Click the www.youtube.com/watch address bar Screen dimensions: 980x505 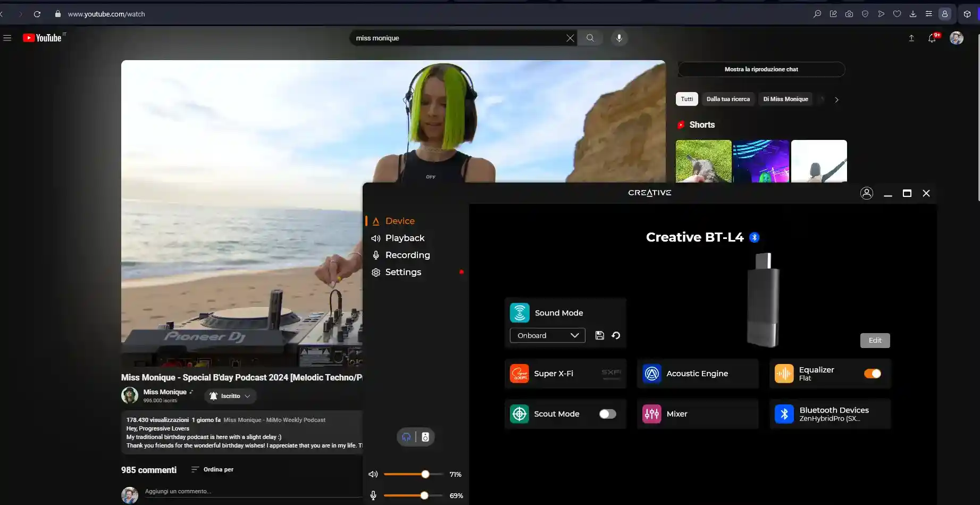106,14
